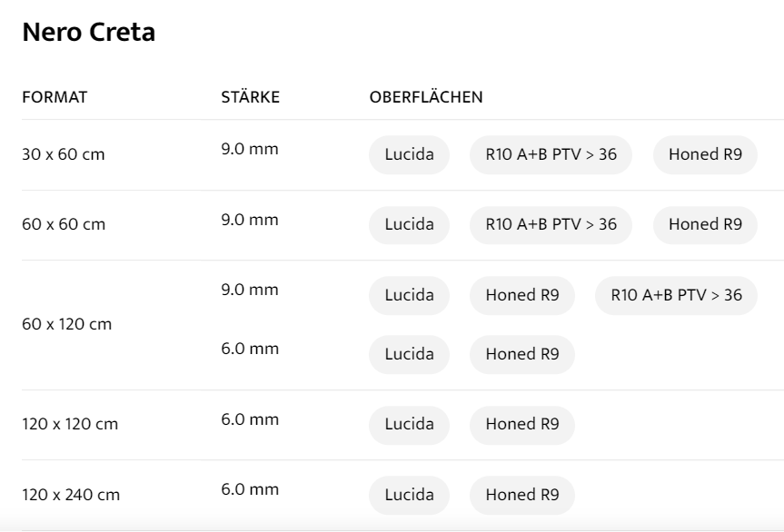Click Lucida chip in 120 x 120 cm row

(x=409, y=424)
